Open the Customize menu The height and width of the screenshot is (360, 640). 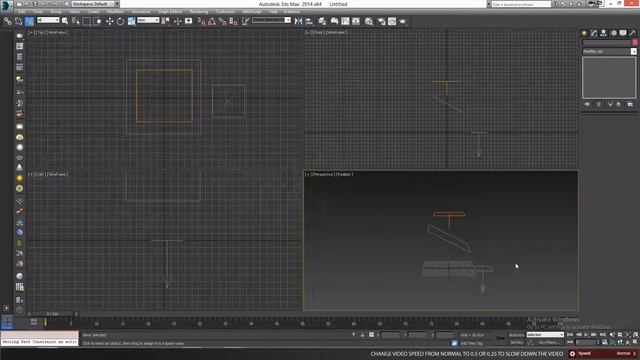[x=225, y=12]
